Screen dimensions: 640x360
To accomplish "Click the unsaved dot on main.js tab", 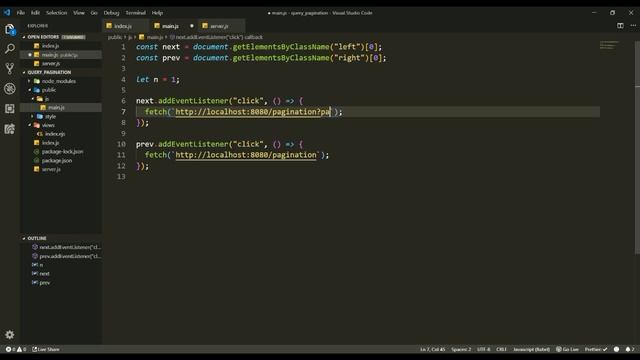I will click(x=191, y=26).
